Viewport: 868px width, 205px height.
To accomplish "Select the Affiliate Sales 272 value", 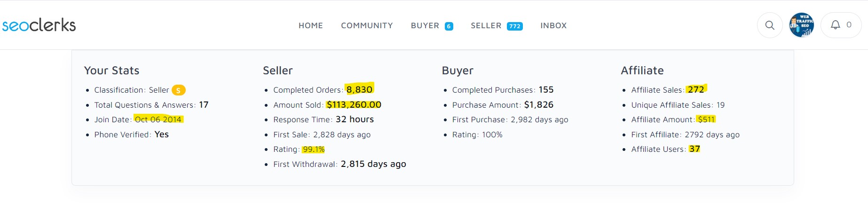I will click(x=696, y=89).
